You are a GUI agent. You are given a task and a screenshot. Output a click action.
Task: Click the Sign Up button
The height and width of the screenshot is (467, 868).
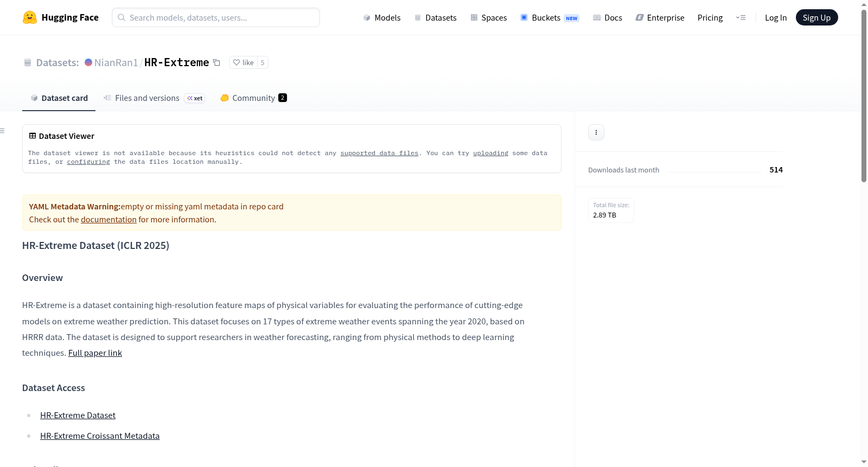[816, 17]
